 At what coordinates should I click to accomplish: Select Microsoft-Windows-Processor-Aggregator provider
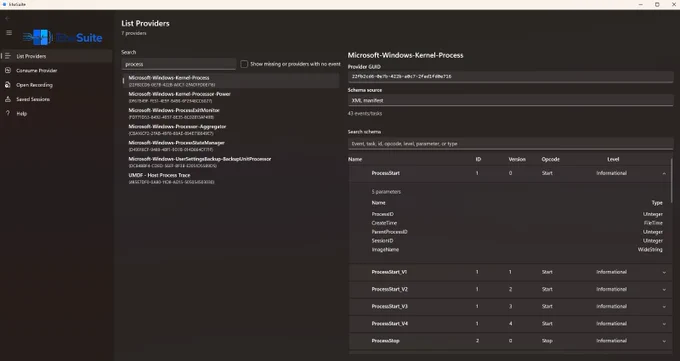[x=231, y=130]
